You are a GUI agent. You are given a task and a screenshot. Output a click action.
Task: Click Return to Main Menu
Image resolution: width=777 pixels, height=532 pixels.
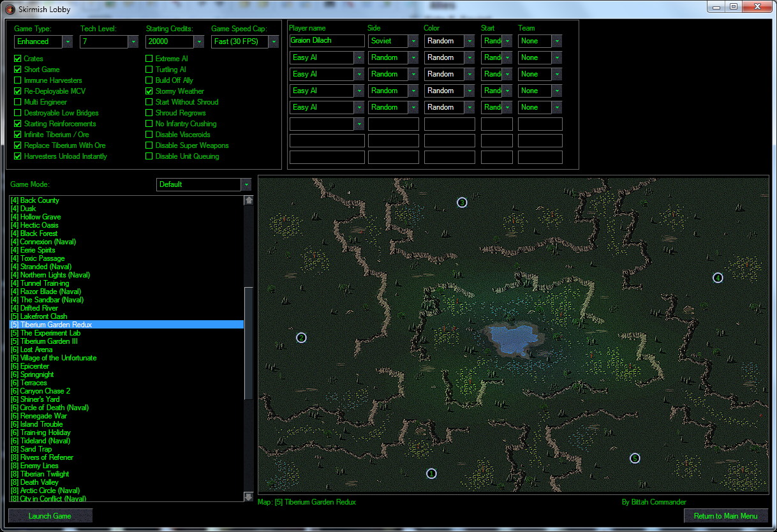(x=725, y=515)
